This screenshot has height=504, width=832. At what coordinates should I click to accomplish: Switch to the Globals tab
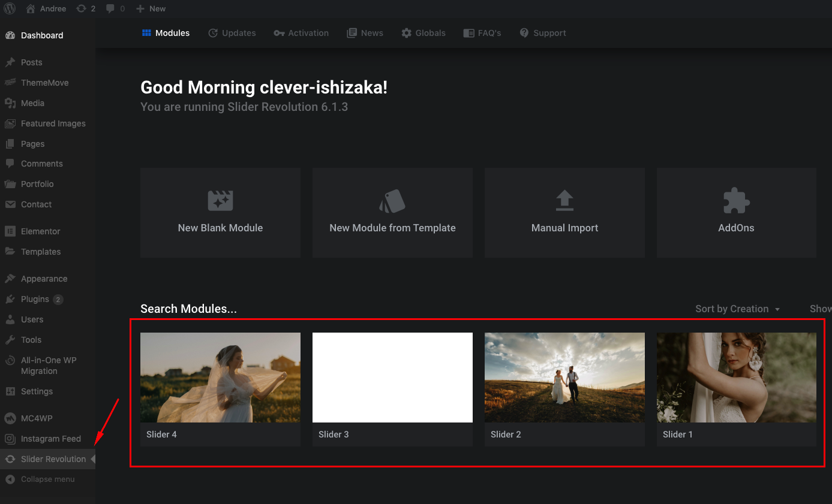423,33
